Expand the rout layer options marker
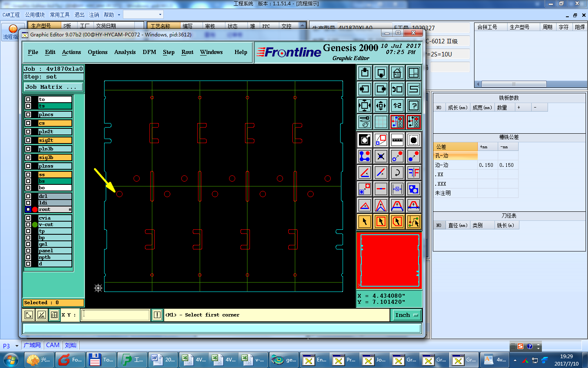The width and height of the screenshot is (588, 368). 70,209
